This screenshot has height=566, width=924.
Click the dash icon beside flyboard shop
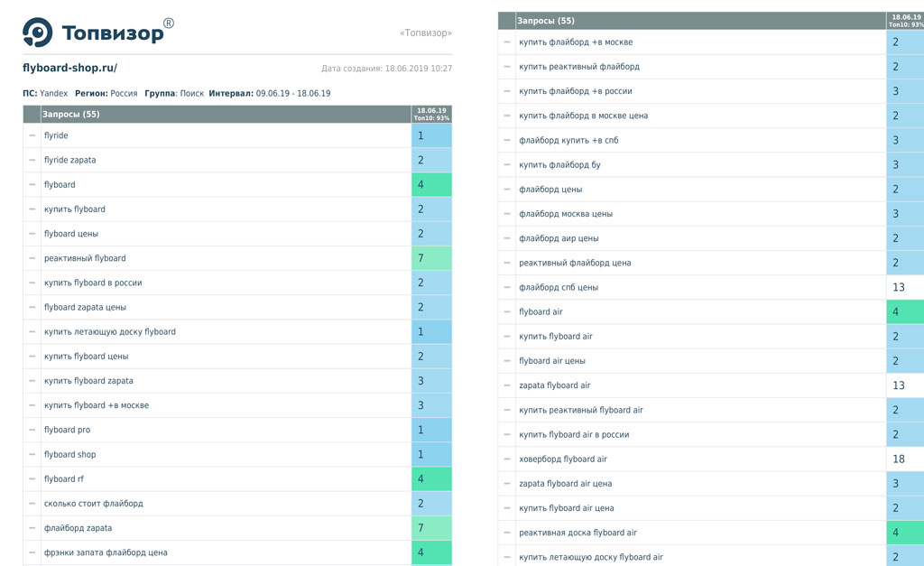pyautogui.click(x=32, y=455)
